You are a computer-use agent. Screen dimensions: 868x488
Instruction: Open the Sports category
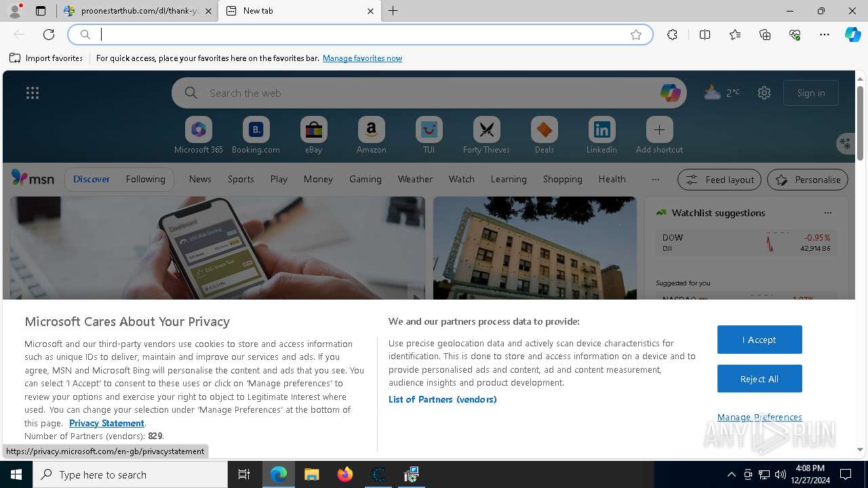tap(241, 179)
